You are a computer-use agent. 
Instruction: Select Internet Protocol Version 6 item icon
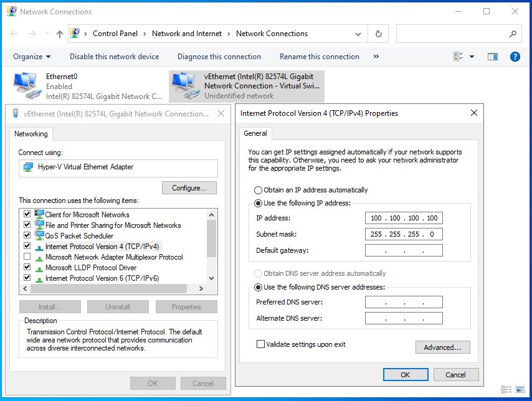39,278
